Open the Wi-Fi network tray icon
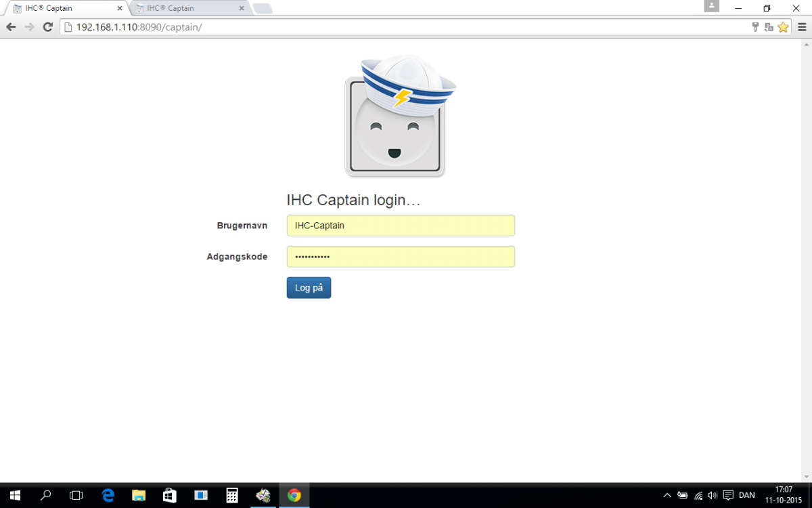 698,495
